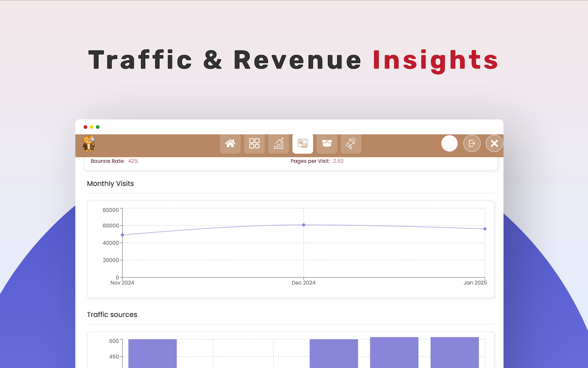Click the Dec 2024 data point
Viewport: 588px width, 368px height.
[x=304, y=225]
